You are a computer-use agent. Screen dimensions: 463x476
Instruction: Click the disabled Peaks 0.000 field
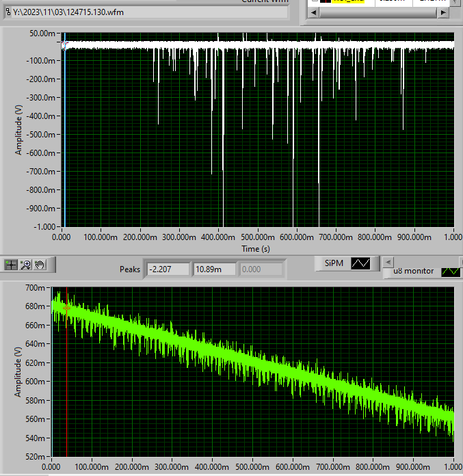[x=261, y=269]
